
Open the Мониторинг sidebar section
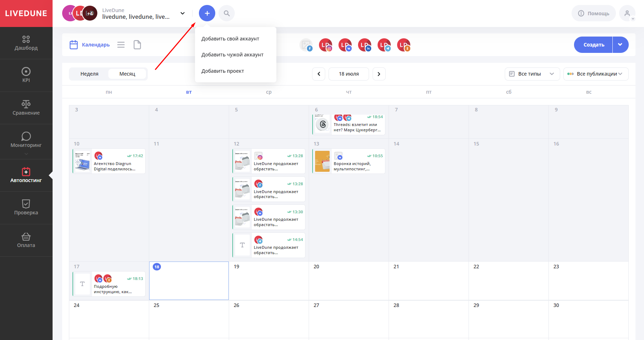tap(26, 140)
